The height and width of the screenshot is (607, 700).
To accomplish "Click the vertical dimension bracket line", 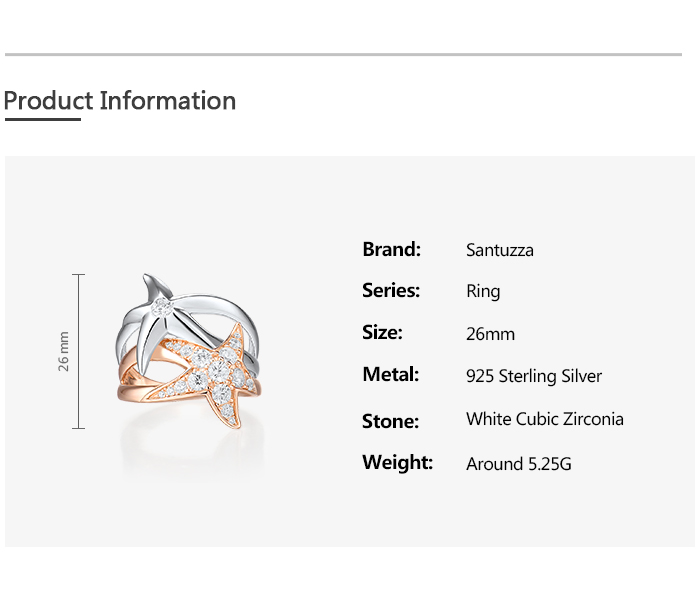I will point(79,352).
